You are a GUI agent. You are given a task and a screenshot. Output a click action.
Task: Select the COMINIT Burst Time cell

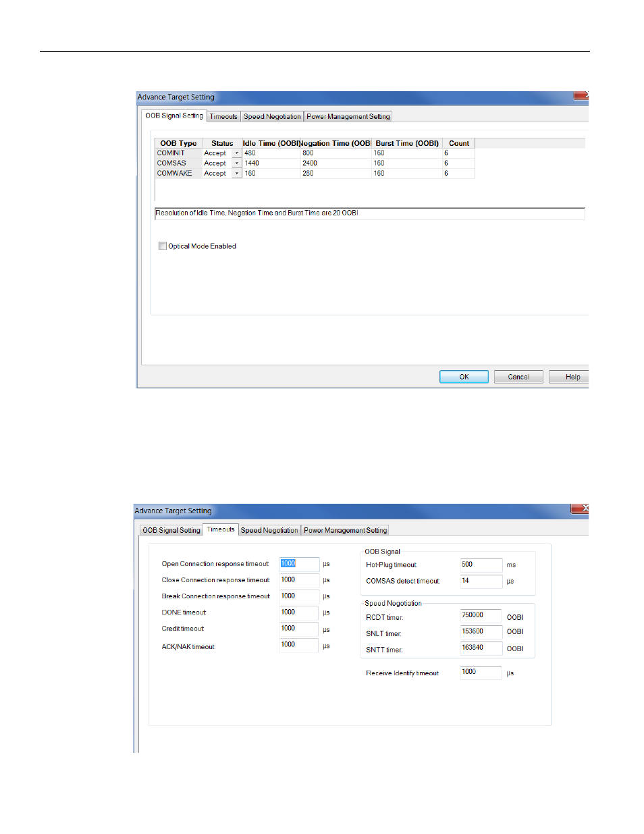tap(407, 153)
